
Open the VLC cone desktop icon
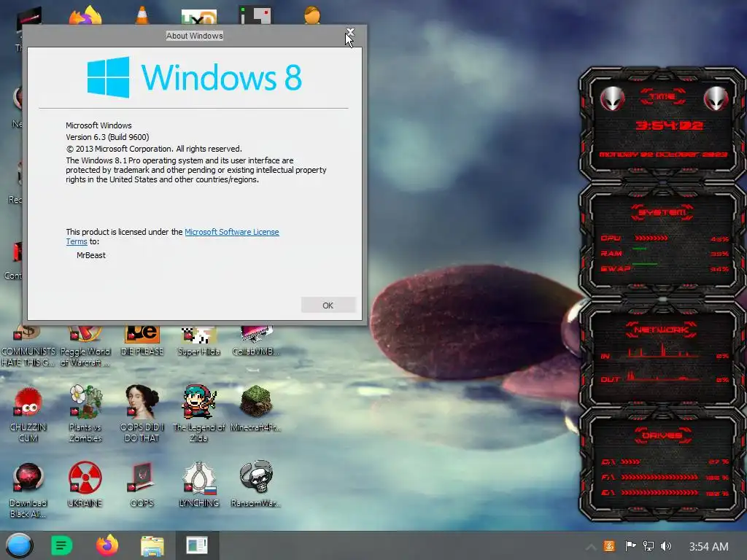coord(142,15)
